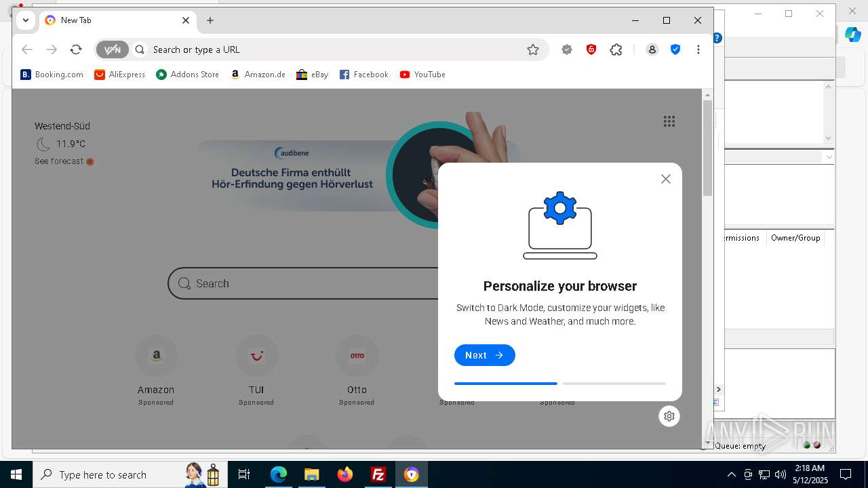This screenshot has height=488, width=868.
Task: Open the TUI sponsored shortcut
Action: pyautogui.click(x=256, y=371)
